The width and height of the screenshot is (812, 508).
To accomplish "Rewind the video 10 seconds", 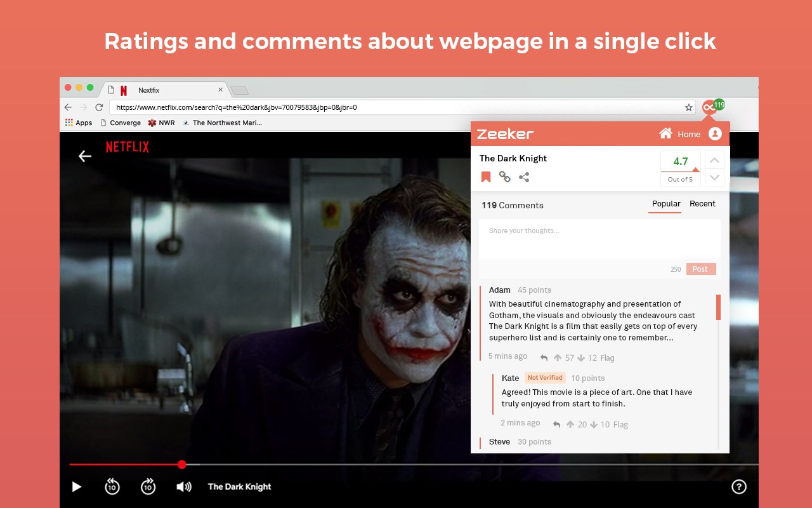I will pos(112,486).
